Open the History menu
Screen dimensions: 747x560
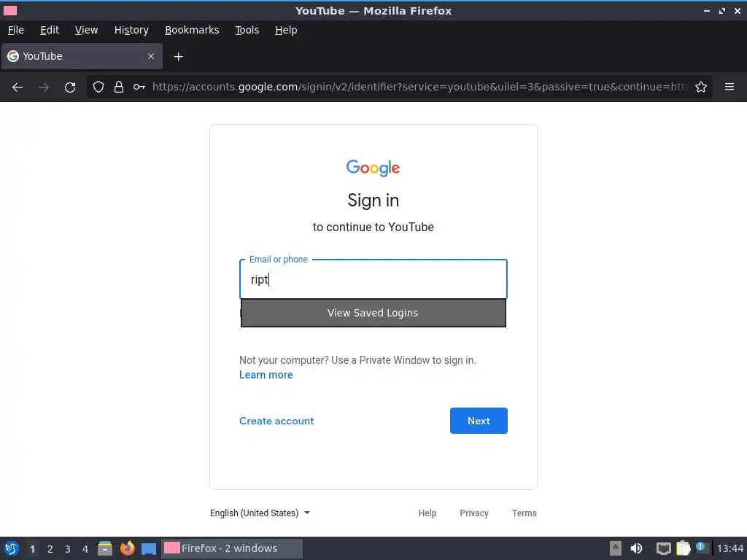(131, 30)
